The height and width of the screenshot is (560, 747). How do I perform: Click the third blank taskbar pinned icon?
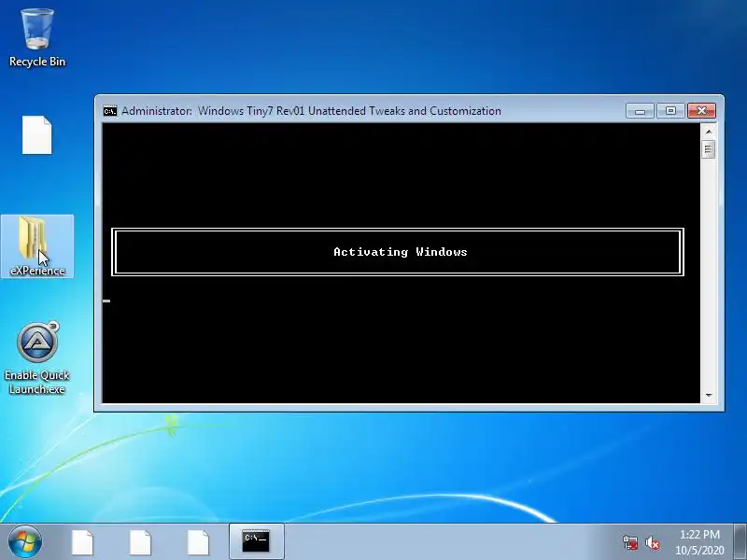pos(198,542)
